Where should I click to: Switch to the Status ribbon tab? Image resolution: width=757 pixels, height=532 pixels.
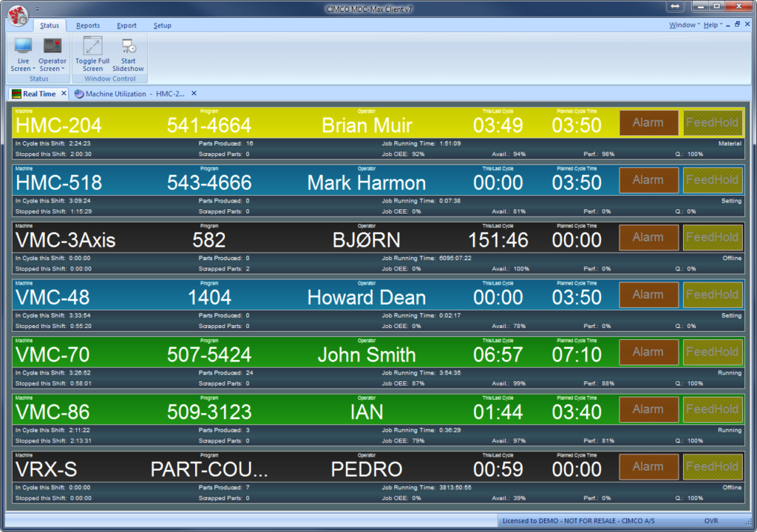coord(50,26)
